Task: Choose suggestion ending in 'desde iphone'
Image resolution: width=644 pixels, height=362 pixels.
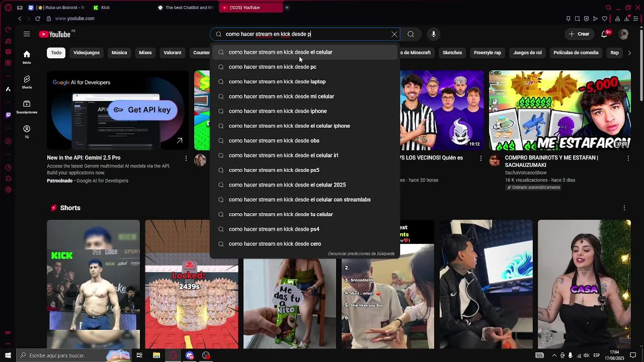Action: click(304, 111)
